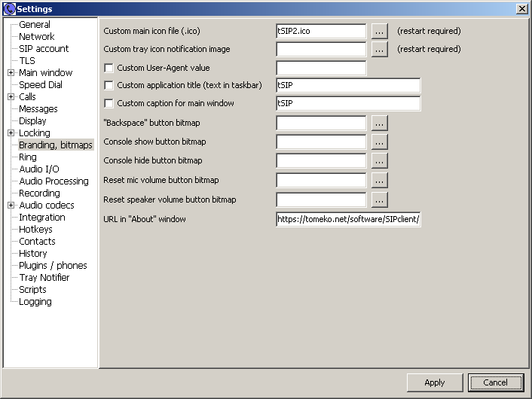Check Custom caption for main window
The image size is (532, 399).
tap(109, 103)
